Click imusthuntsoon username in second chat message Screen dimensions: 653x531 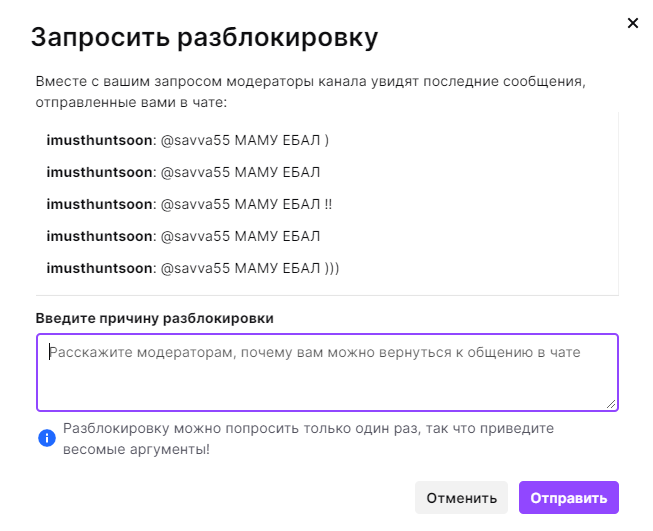coord(99,172)
